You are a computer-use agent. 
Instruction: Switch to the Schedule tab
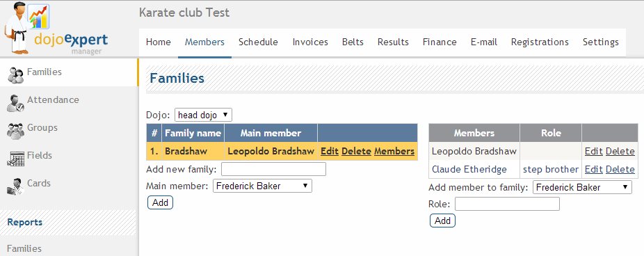258,42
